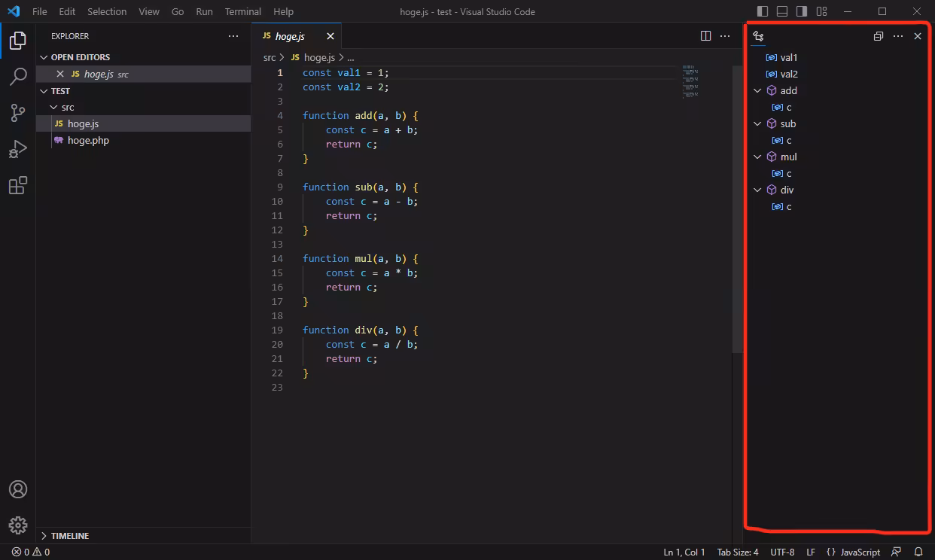Click the VS Code logo icon
The height and width of the screenshot is (560, 935).
14,11
